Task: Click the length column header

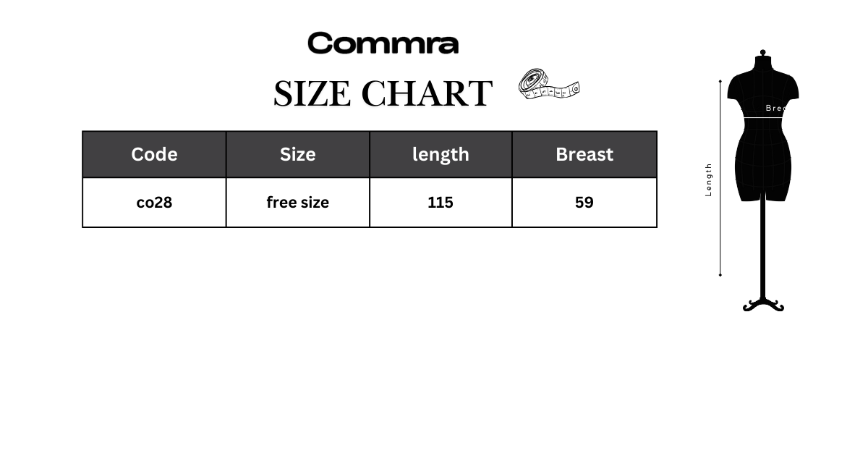Action: [441, 154]
